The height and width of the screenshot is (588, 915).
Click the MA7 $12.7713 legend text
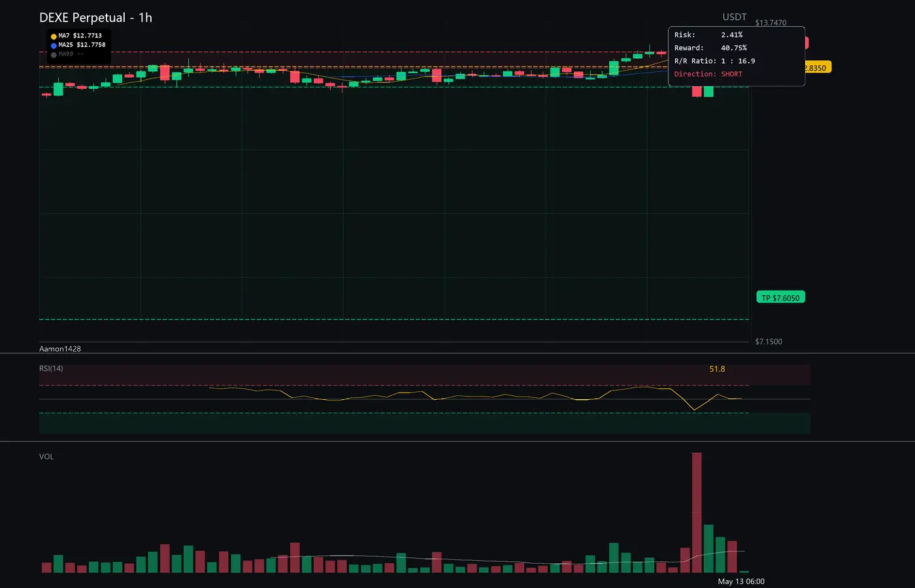click(80, 36)
